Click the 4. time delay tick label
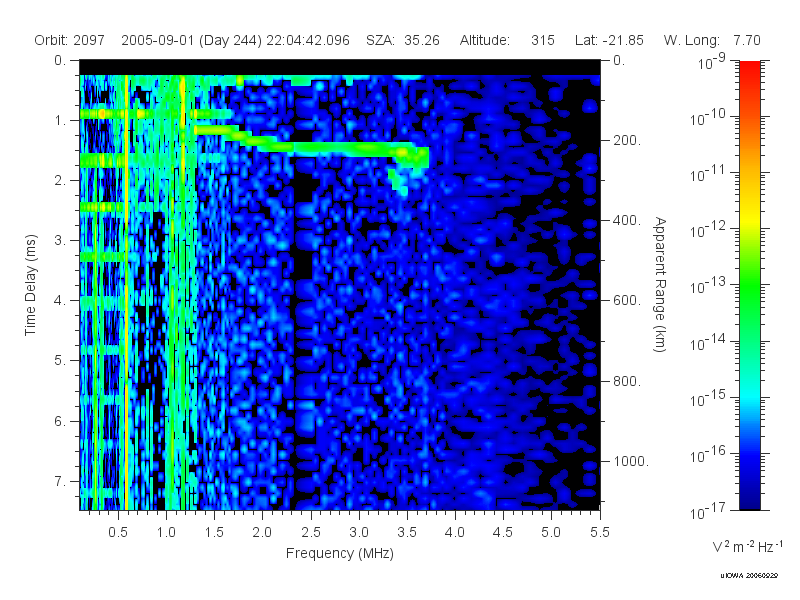Image resolution: width=800 pixels, height=600 pixels. click(60, 301)
